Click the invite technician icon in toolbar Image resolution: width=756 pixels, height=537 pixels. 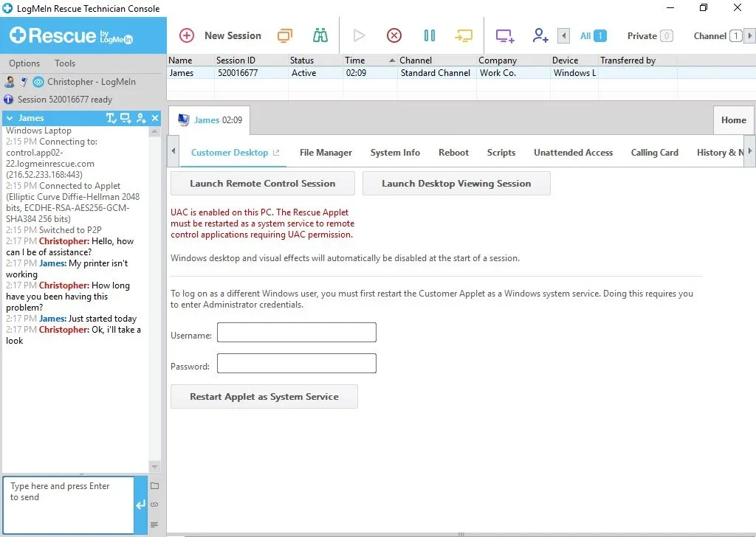pos(540,35)
